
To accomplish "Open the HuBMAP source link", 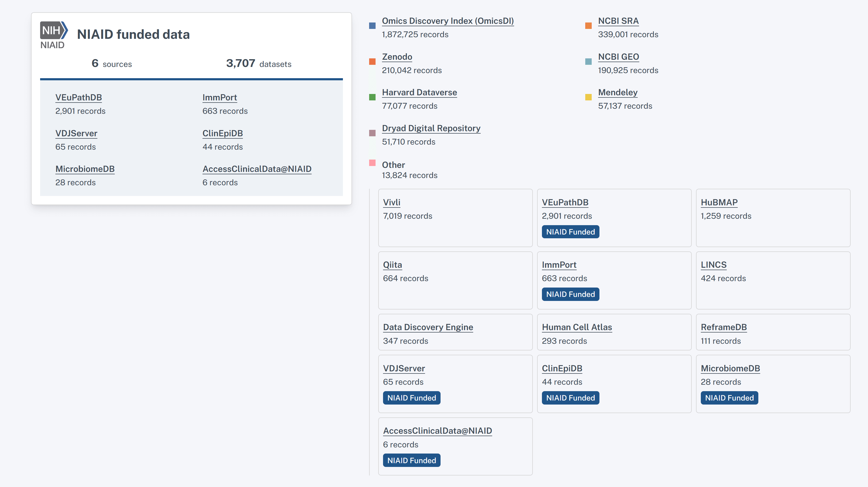I will point(719,202).
